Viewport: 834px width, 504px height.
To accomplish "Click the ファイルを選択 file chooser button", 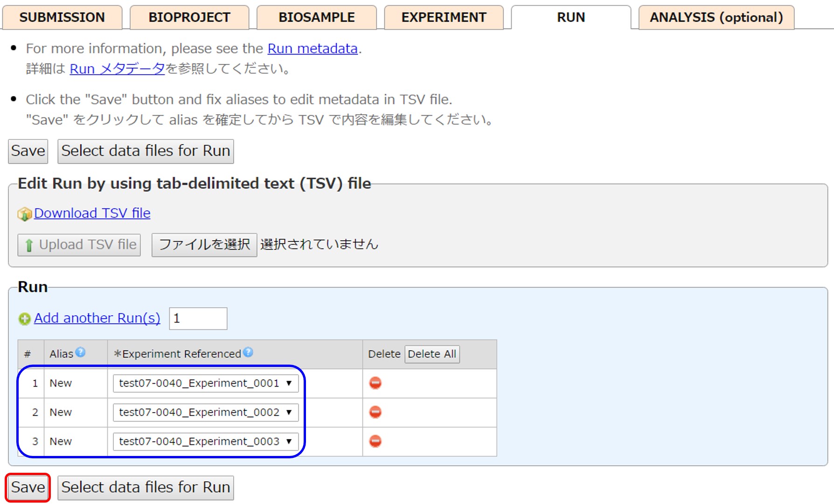I will pos(204,245).
